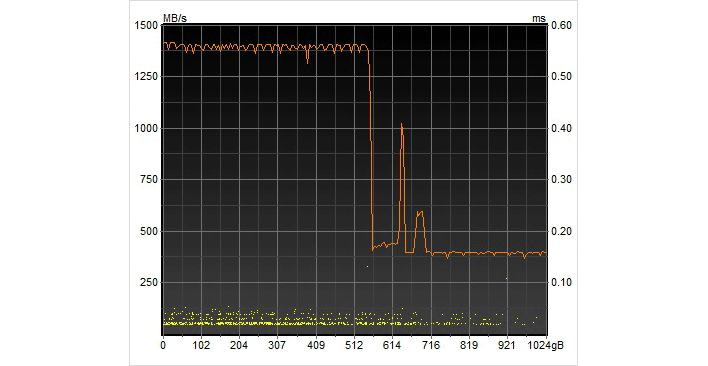Select the 750 value on left axis
The image size is (708, 366).
tap(149, 180)
